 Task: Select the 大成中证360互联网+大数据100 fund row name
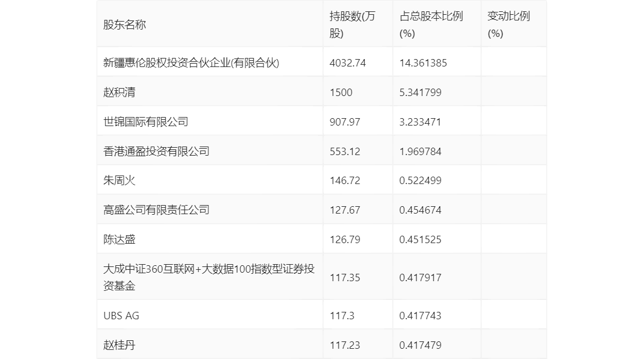208,277
